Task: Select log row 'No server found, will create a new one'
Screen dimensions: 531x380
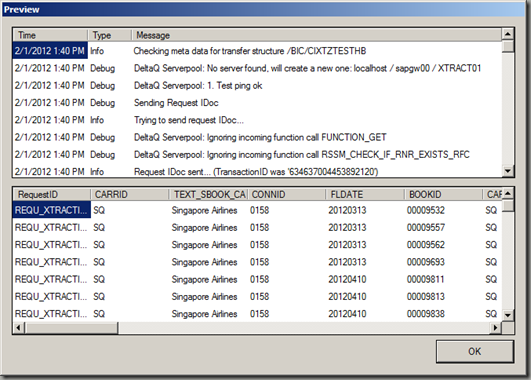Action: coord(257,68)
